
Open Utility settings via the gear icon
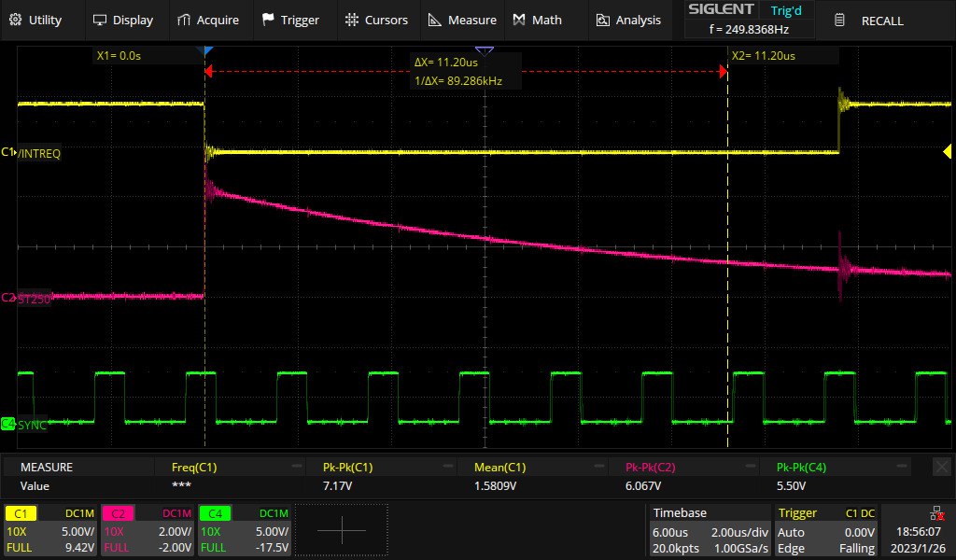pyautogui.click(x=17, y=20)
